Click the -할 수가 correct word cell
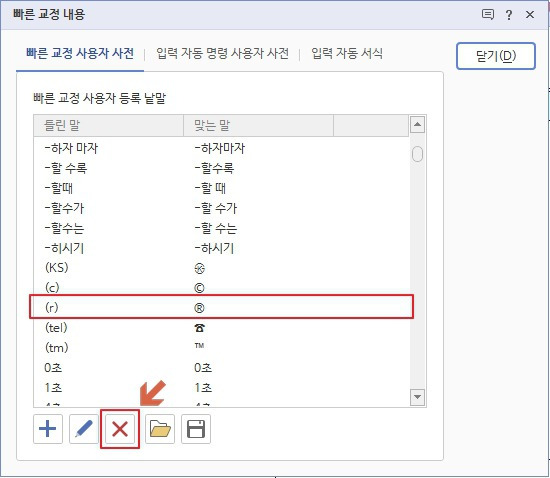The width and height of the screenshot is (550, 478). point(216,208)
